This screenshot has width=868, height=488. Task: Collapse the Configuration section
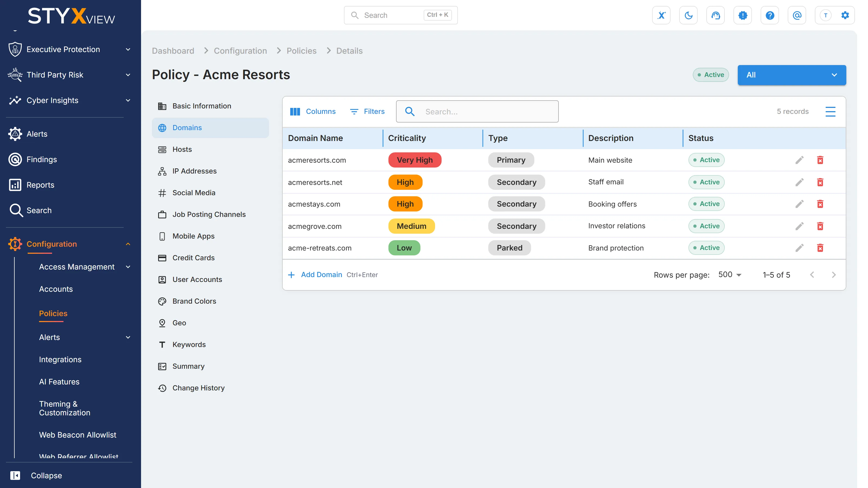tap(69, 244)
